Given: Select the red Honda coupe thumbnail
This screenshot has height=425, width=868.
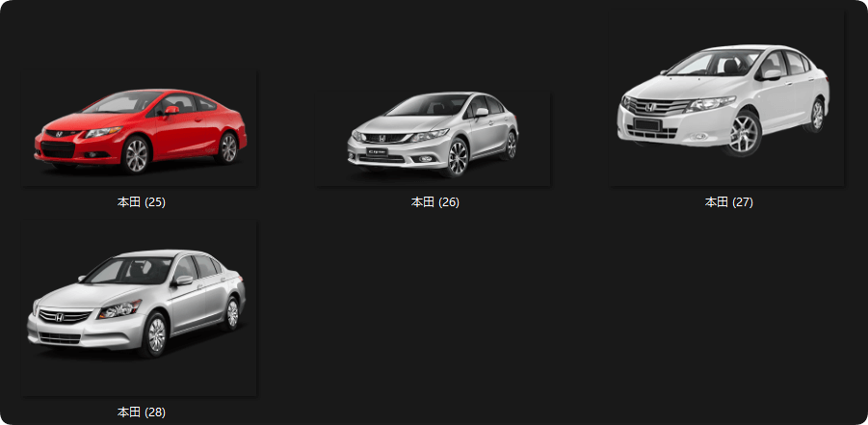Looking at the screenshot, I should point(141,128).
